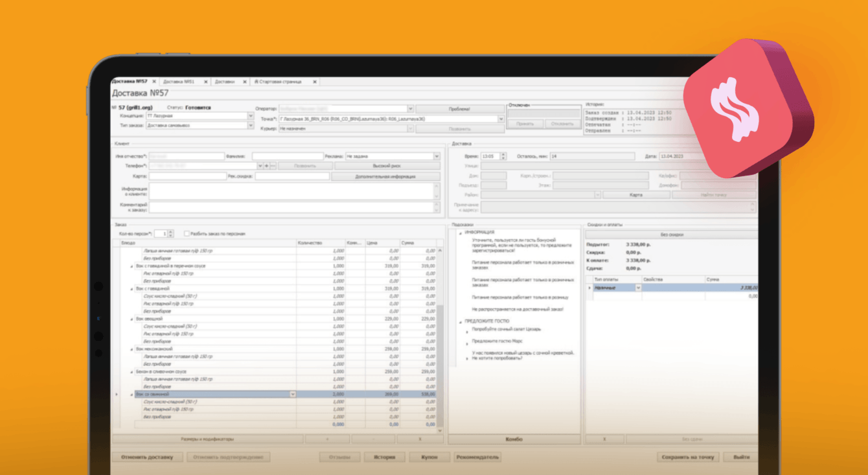Collapse the ИНФОРМАЦИЯ hints section

[x=461, y=232]
